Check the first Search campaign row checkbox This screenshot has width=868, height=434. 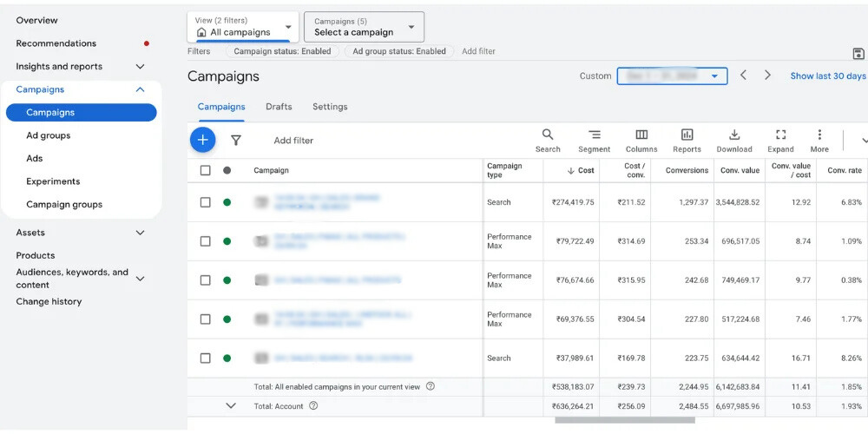point(206,202)
